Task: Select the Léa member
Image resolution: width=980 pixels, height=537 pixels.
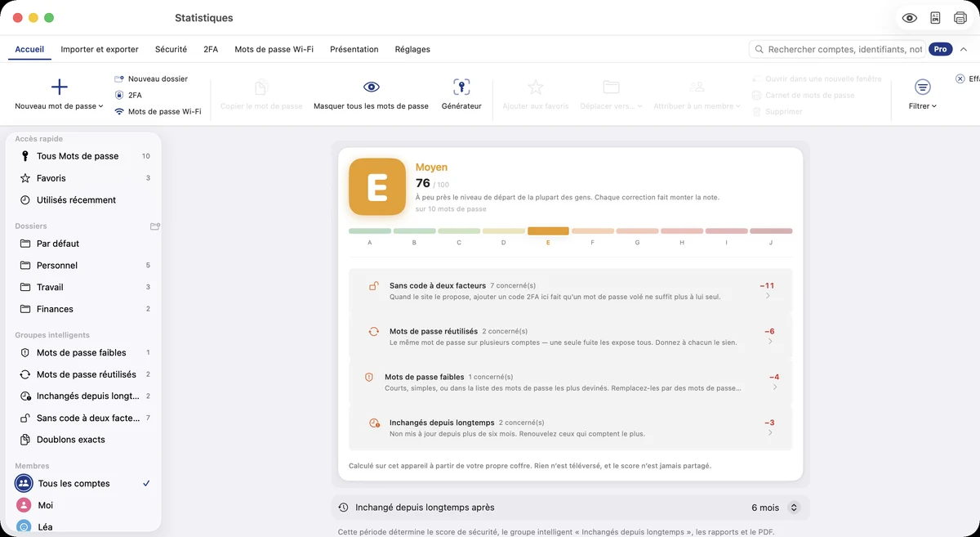Action: (x=85, y=527)
